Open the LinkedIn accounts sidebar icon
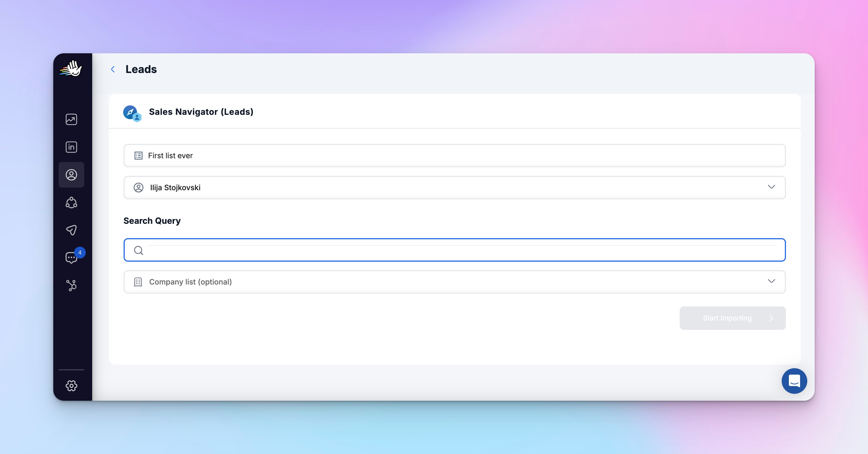The image size is (868, 454). tap(71, 147)
